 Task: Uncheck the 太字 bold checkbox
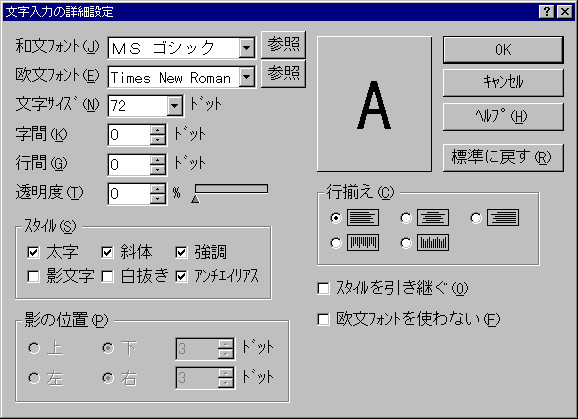[33, 252]
